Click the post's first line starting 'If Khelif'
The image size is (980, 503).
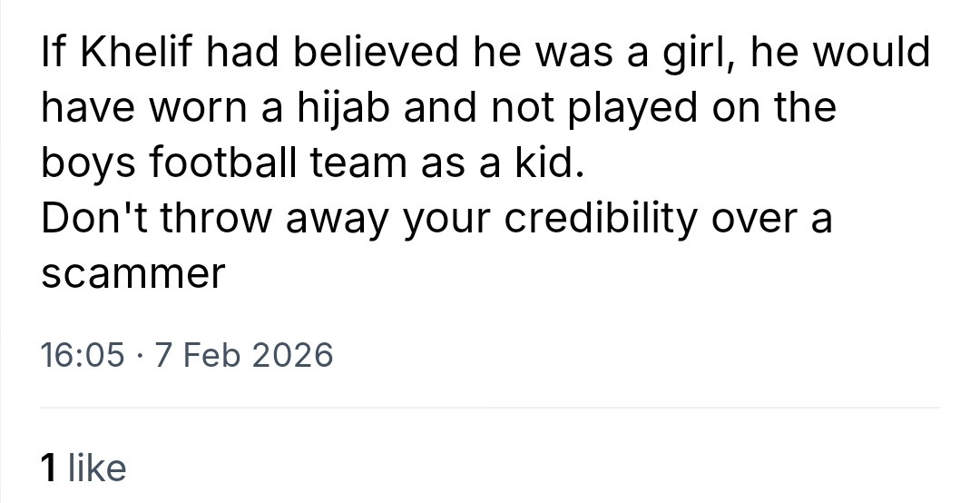click(x=485, y=54)
